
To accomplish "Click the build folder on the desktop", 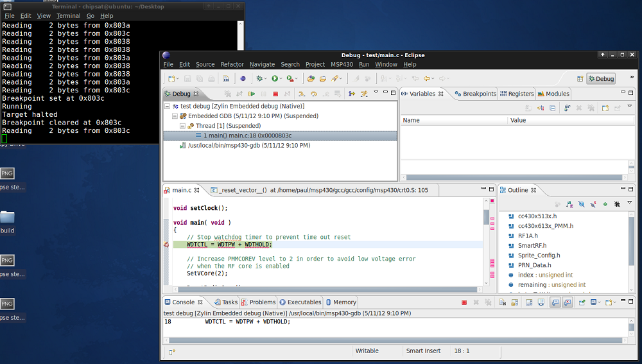I will 7,221.
